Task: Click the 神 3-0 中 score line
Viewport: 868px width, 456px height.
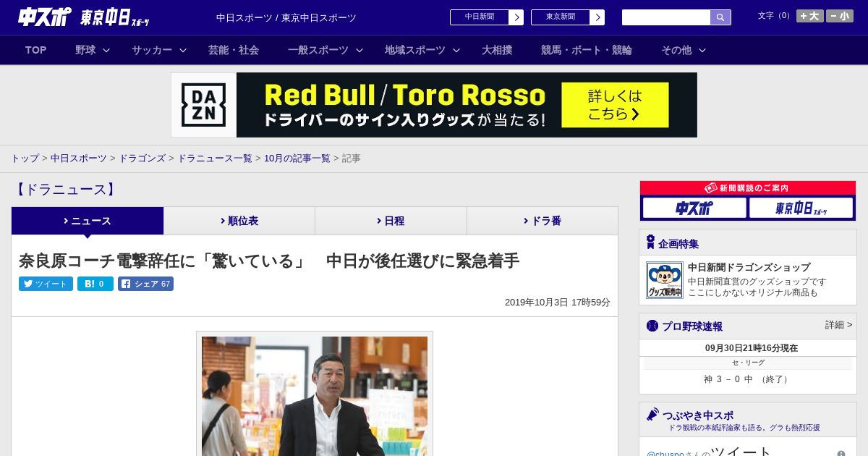Action: (747, 379)
